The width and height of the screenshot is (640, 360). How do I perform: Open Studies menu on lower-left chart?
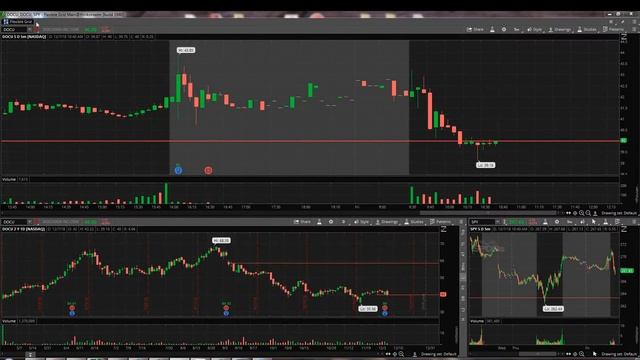414,222
